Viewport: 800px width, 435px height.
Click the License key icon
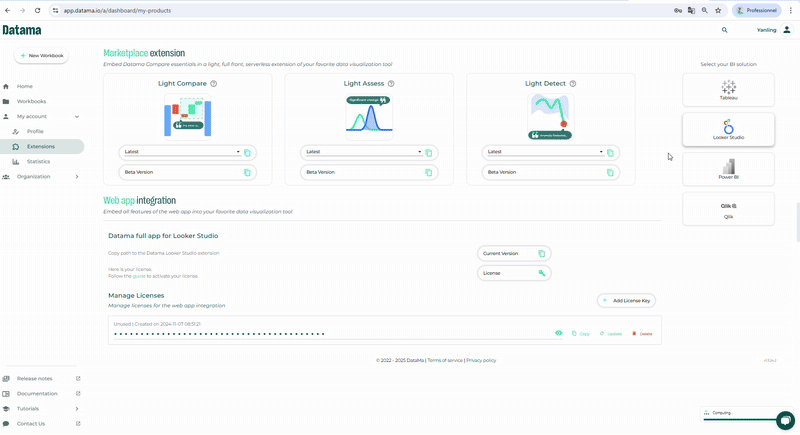point(542,273)
